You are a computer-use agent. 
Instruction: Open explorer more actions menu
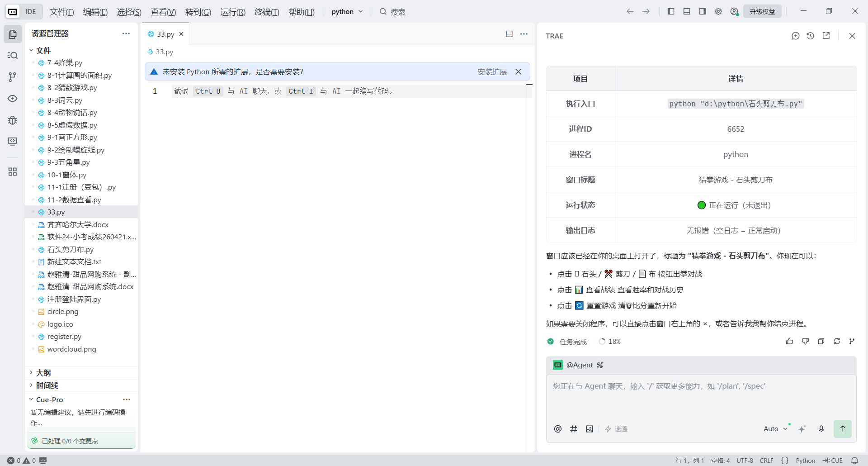(x=126, y=33)
